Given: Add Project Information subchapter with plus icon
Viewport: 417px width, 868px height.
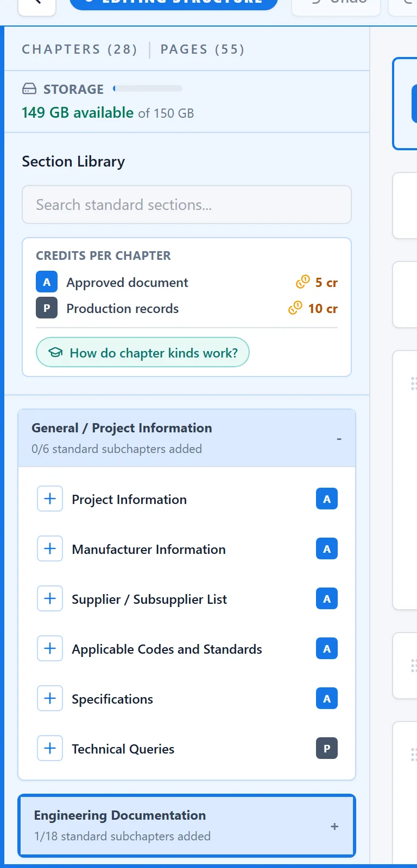Looking at the screenshot, I should [x=50, y=499].
